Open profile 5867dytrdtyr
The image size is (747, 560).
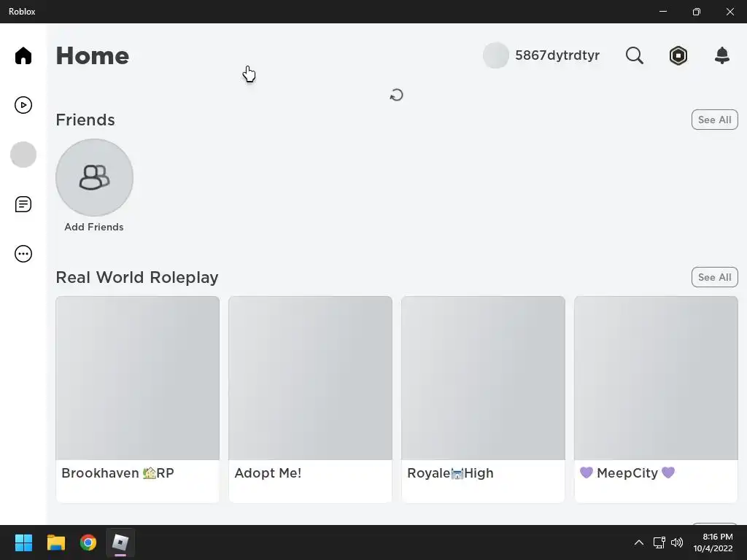(x=557, y=55)
